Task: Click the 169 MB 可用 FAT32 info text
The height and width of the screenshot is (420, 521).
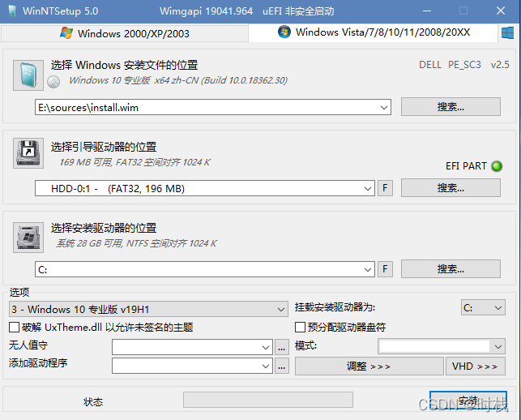Action: click(135, 162)
